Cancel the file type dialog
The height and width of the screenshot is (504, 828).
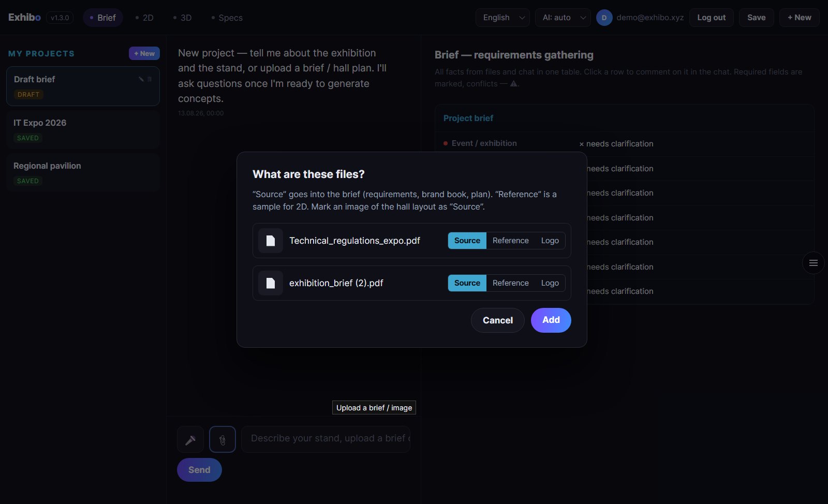[x=498, y=320]
